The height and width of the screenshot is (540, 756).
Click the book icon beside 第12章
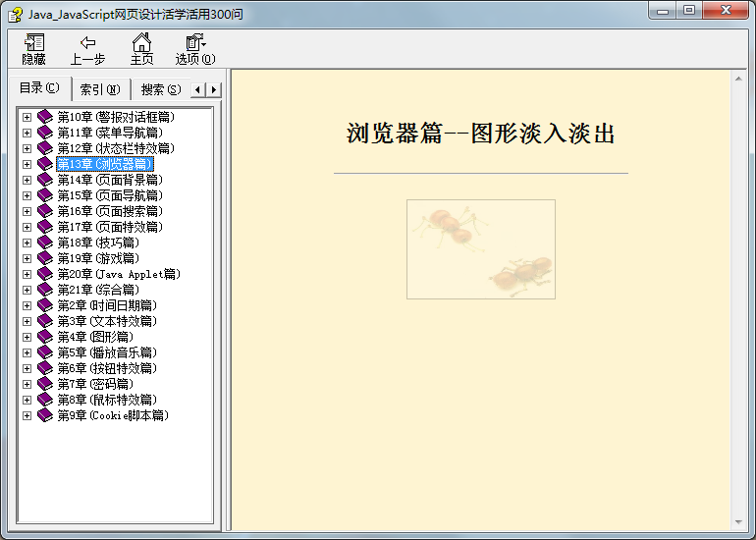tap(45, 148)
